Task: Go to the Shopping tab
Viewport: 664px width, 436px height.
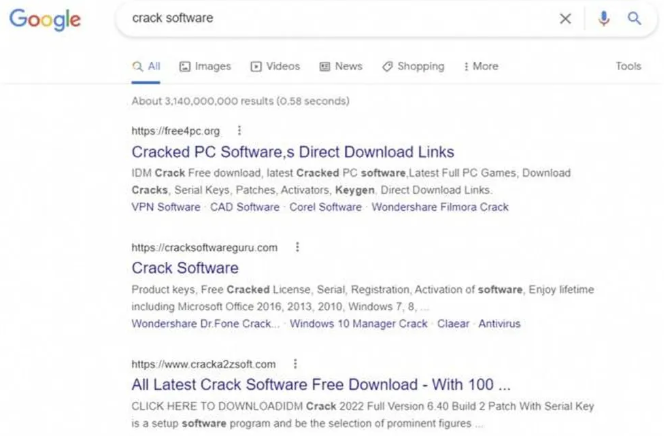Action: [x=413, y=66]
